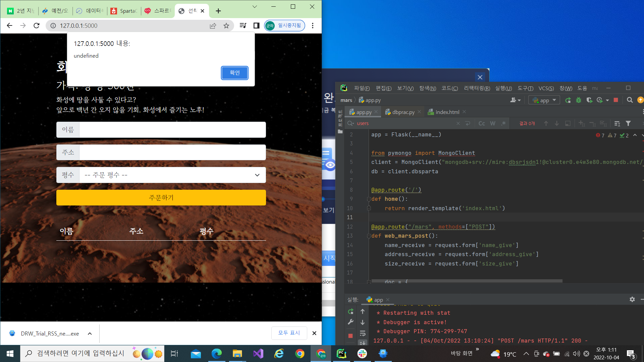Open Chrome media control icon
This screenshot has width=644, height=362.
[x=243, y=25]
